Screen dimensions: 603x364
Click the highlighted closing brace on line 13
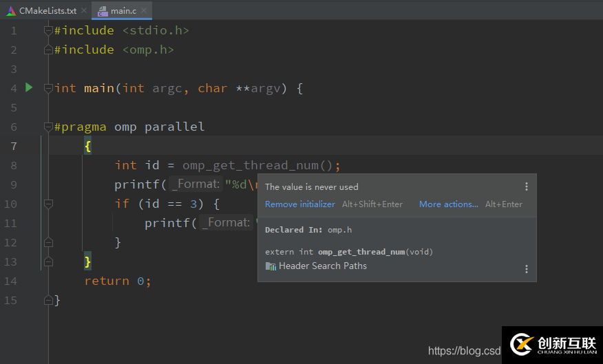(x=87, y=261)
